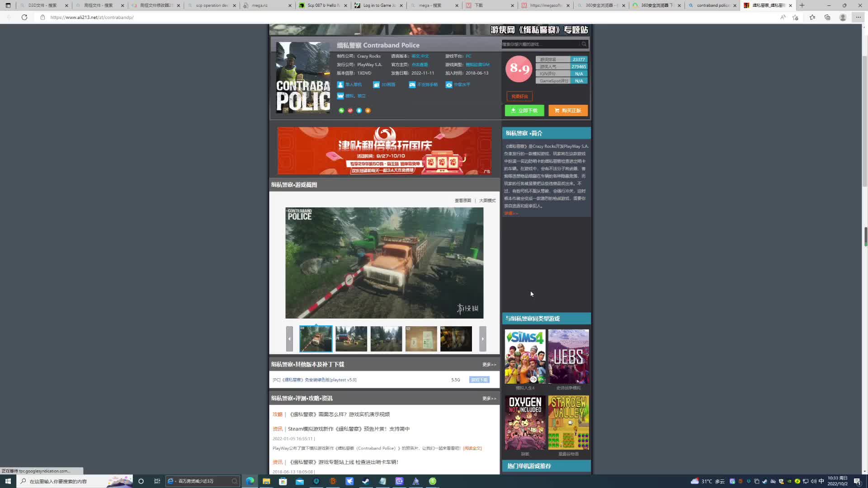The width and height of the screenshot is (868, 488).
Task: Click the main truck screenshot image
Action: click(384, 263)
